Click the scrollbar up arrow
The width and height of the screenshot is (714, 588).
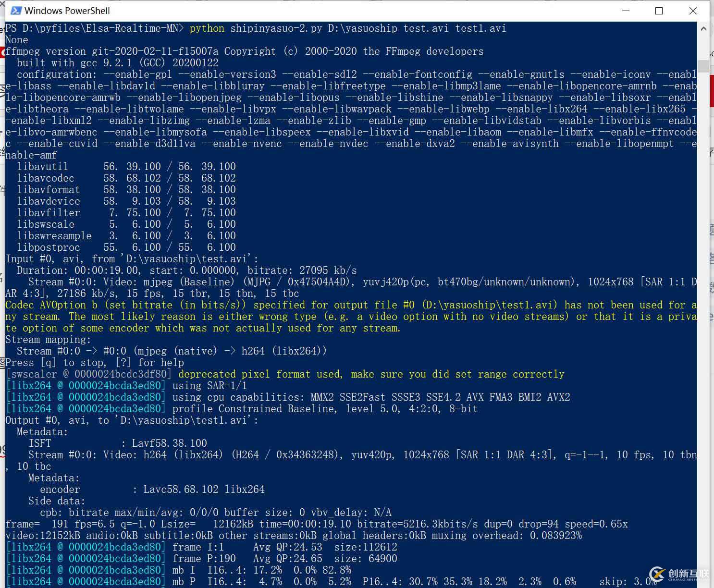[x=703, y=29]
